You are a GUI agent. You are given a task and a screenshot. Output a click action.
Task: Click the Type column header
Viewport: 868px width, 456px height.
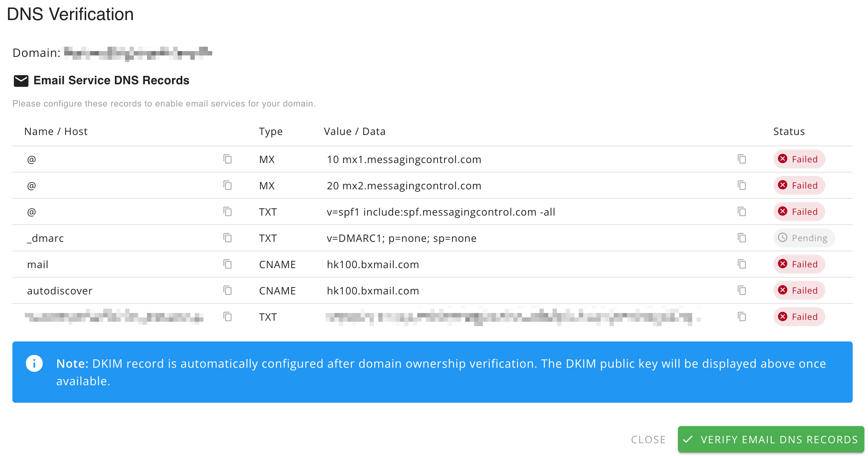(x=271, y=132)
